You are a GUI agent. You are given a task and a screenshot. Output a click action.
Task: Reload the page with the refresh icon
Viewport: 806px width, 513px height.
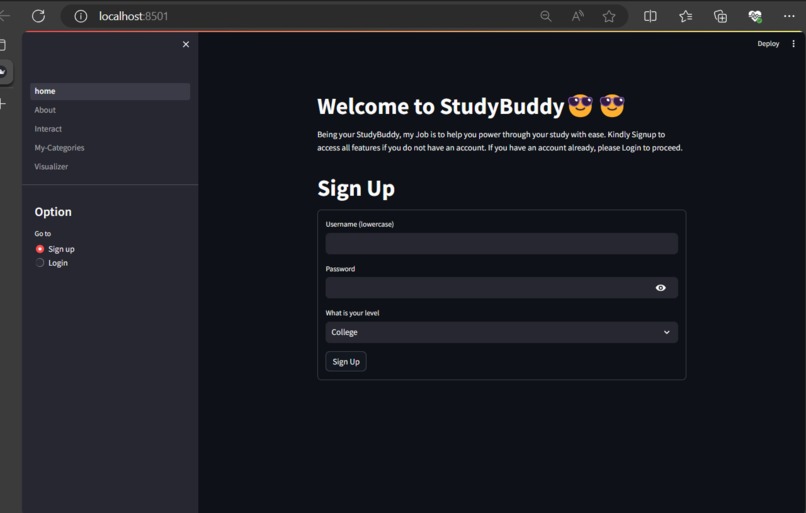click(39, 16)
